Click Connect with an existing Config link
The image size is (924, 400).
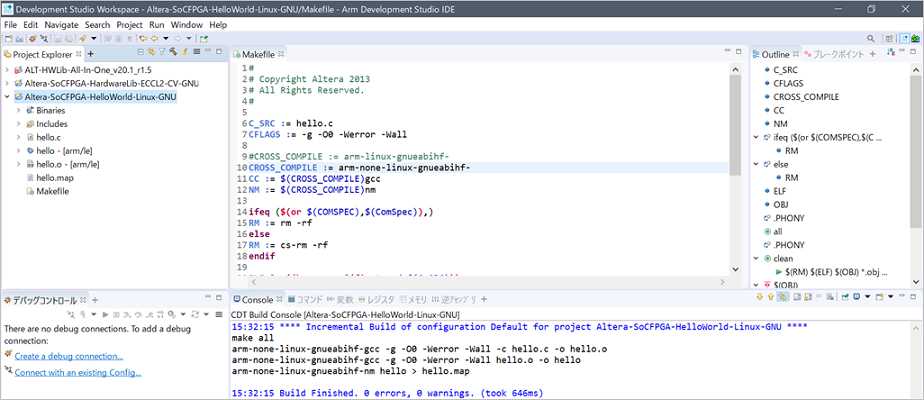click(x=78, y=372)
